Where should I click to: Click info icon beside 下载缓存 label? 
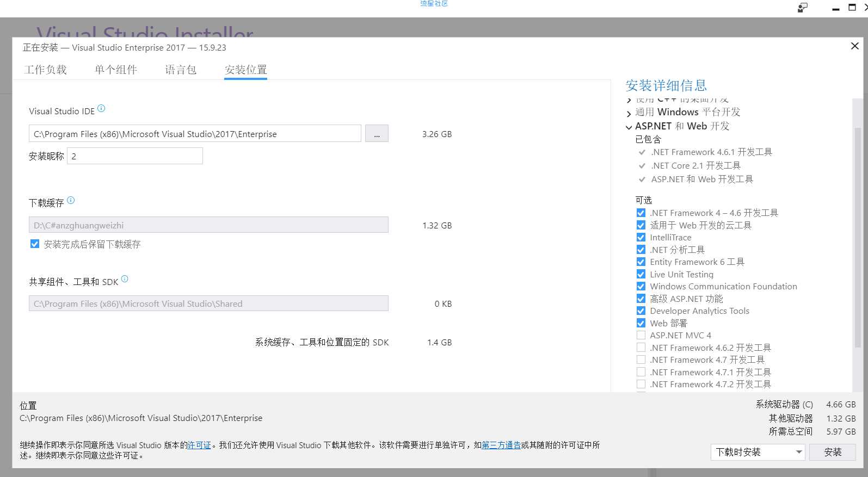click(71, 200)
